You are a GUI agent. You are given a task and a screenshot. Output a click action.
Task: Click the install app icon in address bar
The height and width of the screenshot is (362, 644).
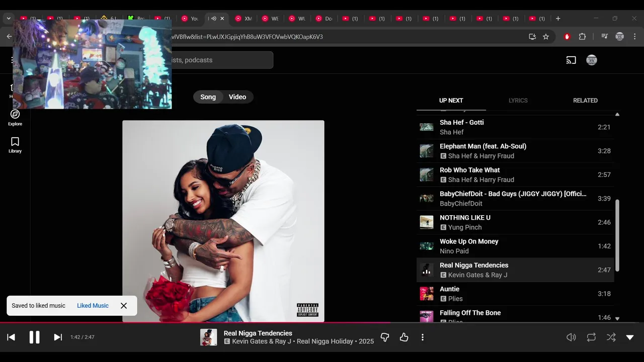[532, 37]
